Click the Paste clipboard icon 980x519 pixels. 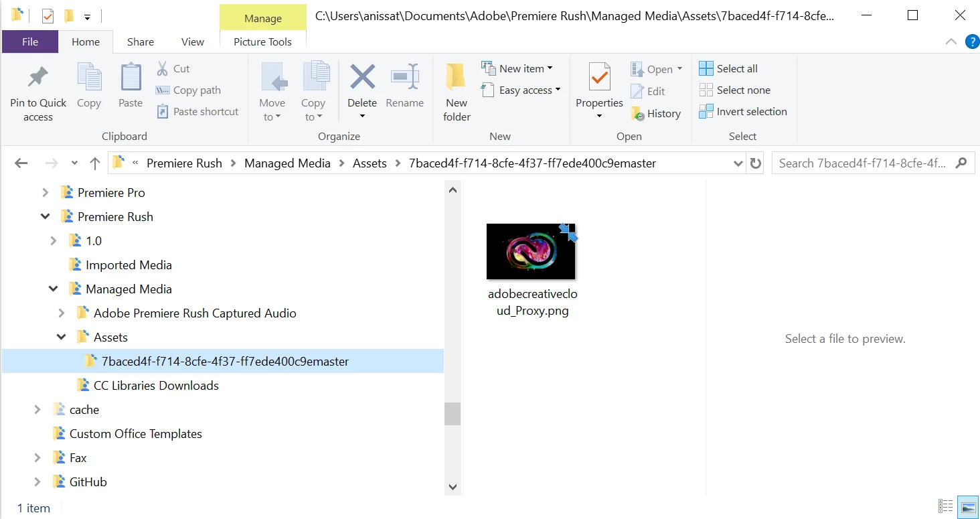pyautogui.click(x=131, y=78)
